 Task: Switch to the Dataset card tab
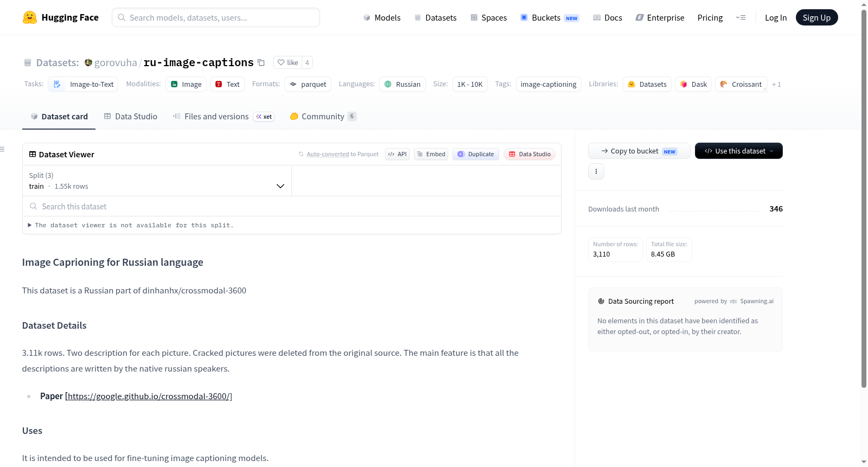click(x=59, y=117)
